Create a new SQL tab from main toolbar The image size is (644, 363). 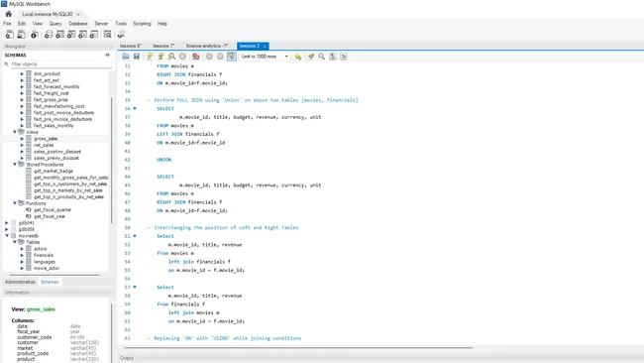[10, 35]
